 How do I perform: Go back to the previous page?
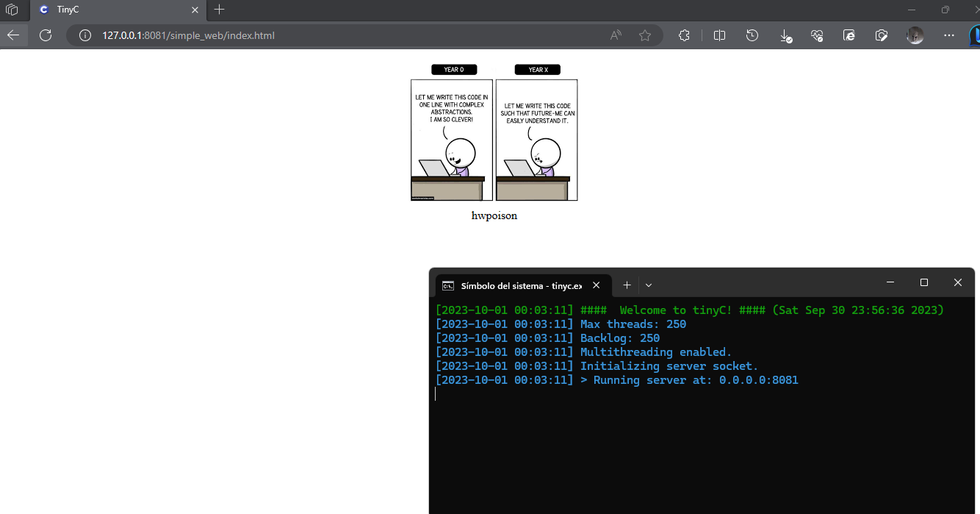13,35
